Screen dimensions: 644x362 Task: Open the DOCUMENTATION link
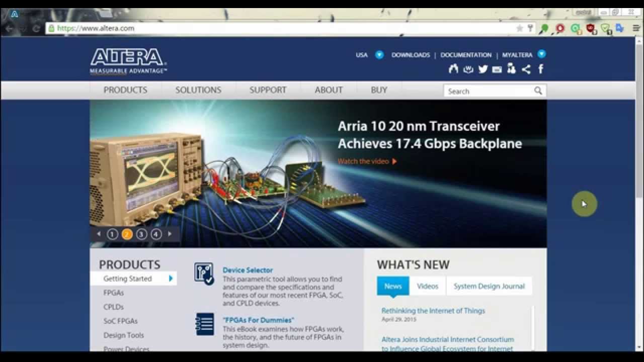coord(466,55)
